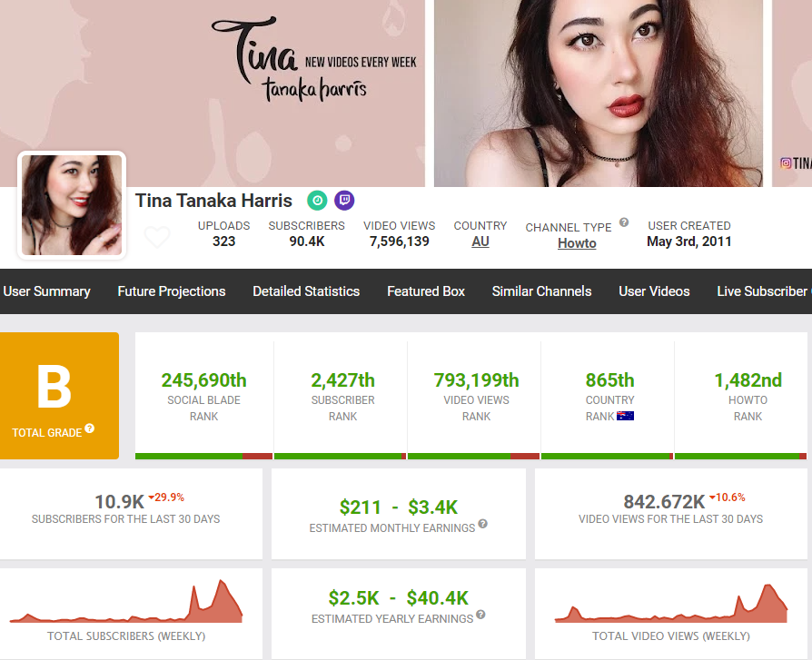The height and width of the screenshot is (660, 812).
Task: Open Estimated Yearly Earnings help icon
Action: [480, 615]
